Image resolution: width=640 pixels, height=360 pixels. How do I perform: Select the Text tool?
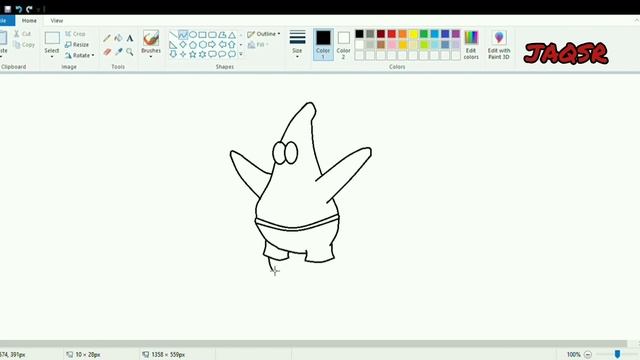(130, 38)
